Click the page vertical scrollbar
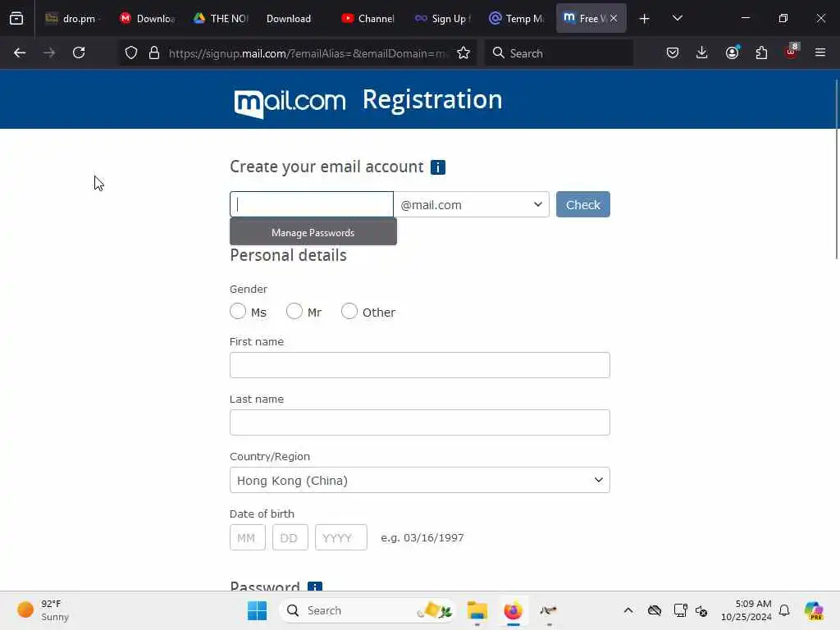Image resolution: width=840 pixels, height=630 pixels. point(836,169)
